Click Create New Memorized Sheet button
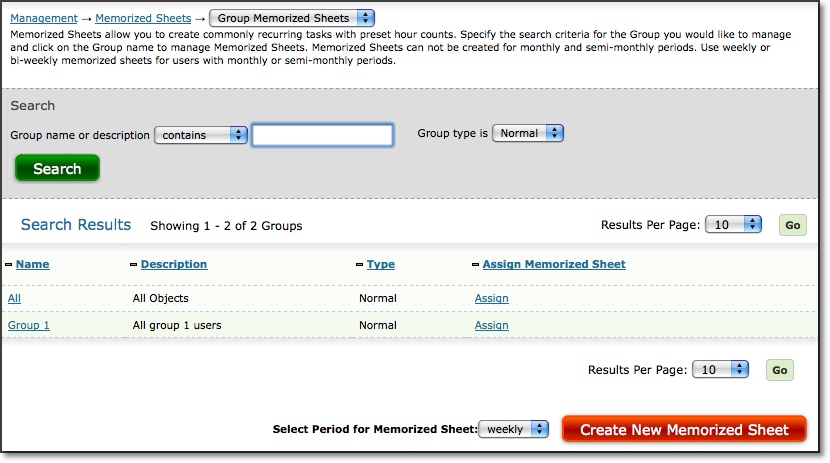This screenshot has height=463, width=830. tap(684, 429)
